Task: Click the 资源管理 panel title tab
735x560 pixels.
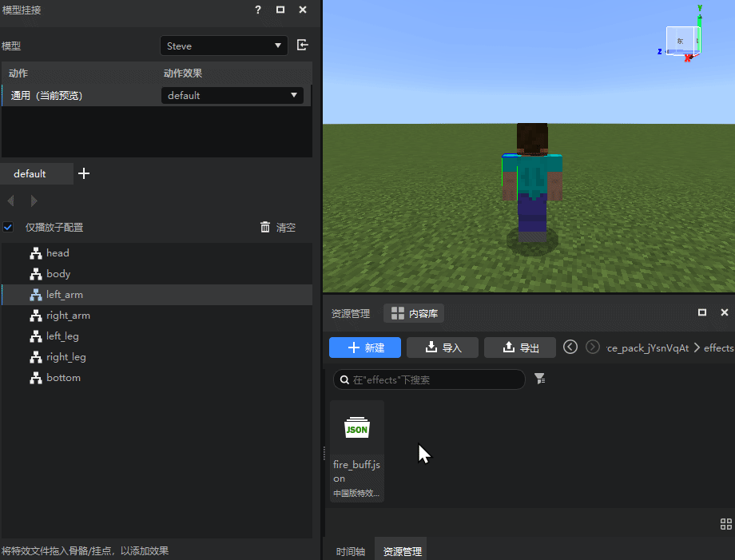Action: pyautogui.click(x=351, y=313)
